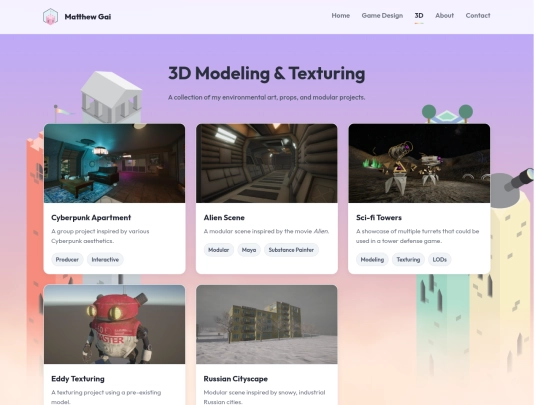Open the Cyberpunk Apartment thumbnail image
Viewport: 540px width, 405px height.
coord(114,163)
